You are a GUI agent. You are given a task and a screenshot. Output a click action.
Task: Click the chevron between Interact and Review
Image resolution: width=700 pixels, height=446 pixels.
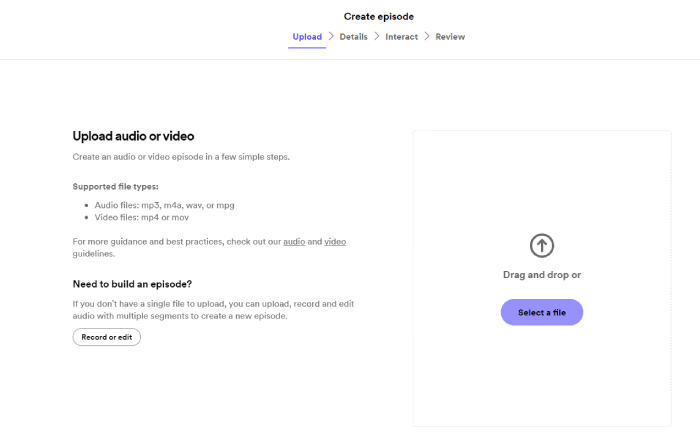(x=427, y=37)
